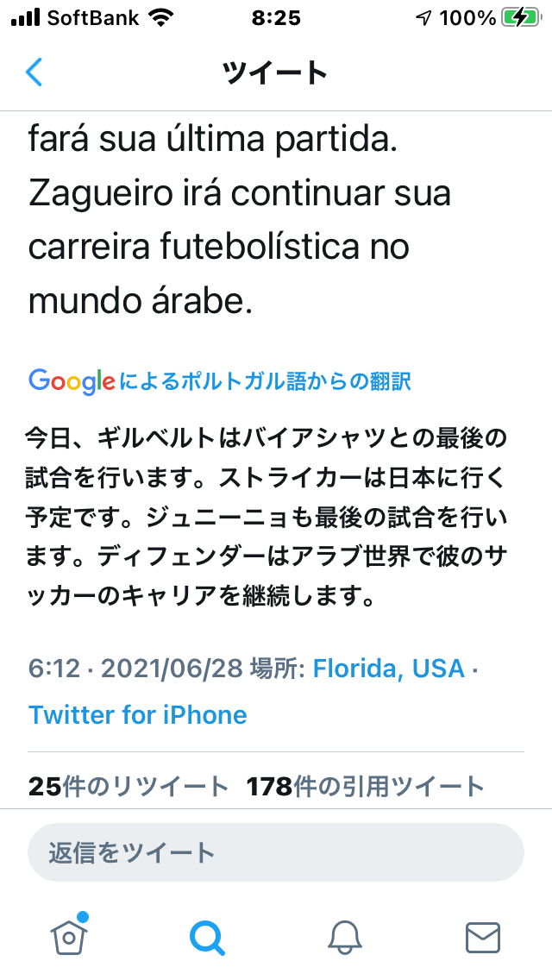
Task: Tap the 6:12 · 2021/06/28 timestamp
Action: coord(138,668)
